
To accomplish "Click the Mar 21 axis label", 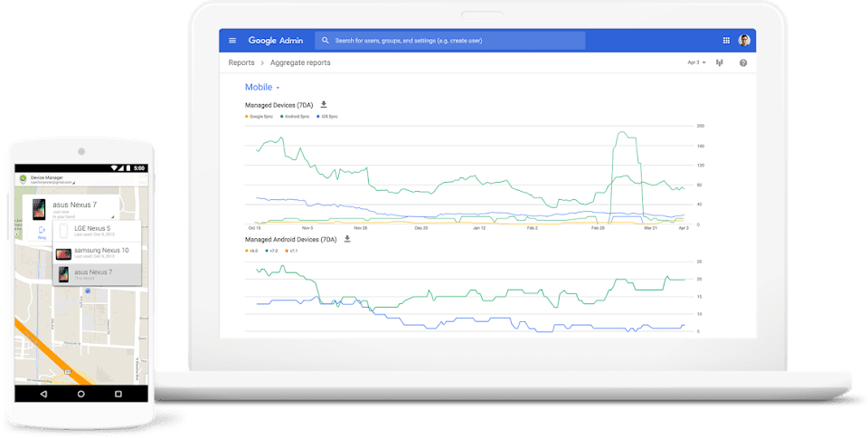I will pos(650,228).
